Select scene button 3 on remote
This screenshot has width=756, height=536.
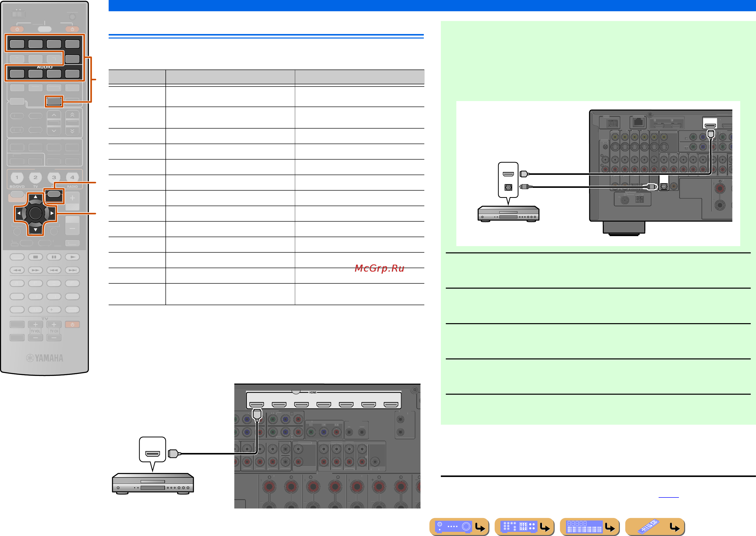(x=54, y=178)
